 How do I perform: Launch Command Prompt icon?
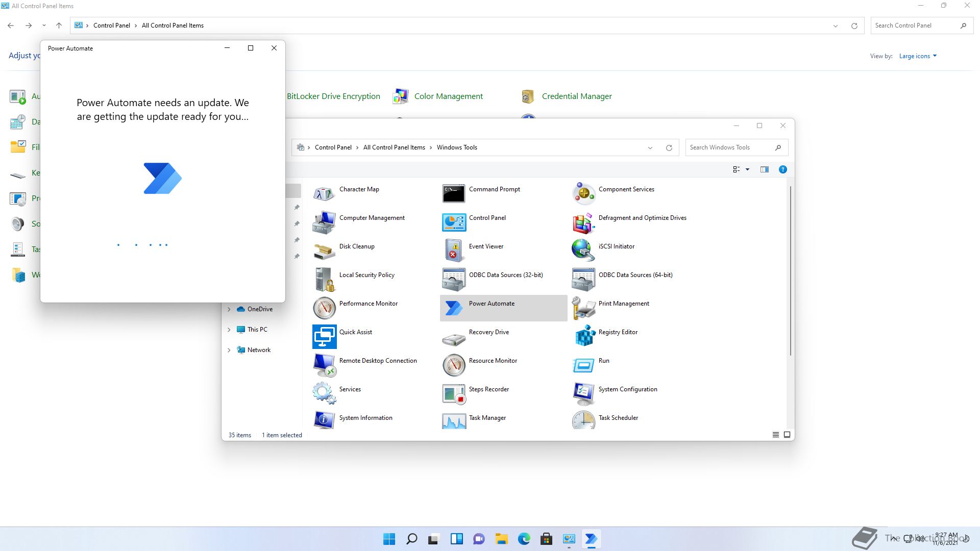click(454, 193)
